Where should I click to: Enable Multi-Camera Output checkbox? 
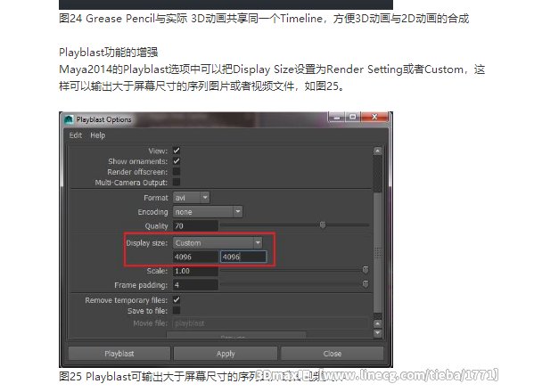point(177,182)
